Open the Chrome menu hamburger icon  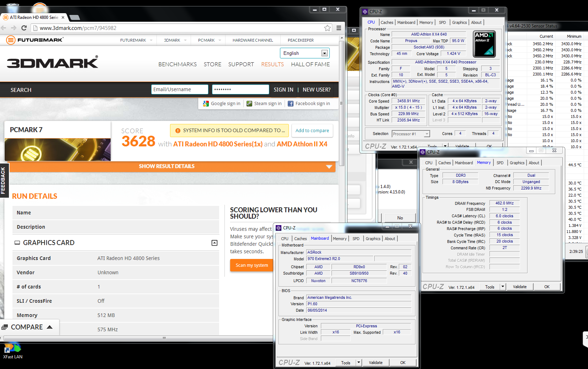pos(339,28)
